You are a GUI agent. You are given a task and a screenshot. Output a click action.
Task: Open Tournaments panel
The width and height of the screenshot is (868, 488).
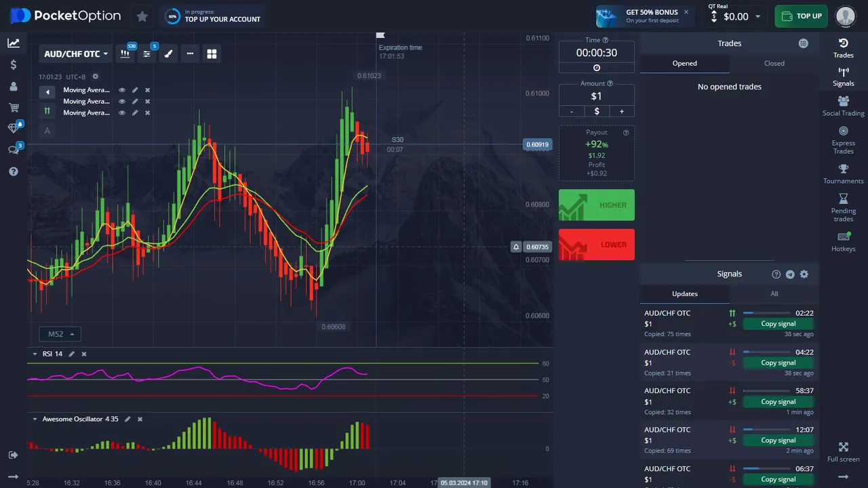click(844, 174)
